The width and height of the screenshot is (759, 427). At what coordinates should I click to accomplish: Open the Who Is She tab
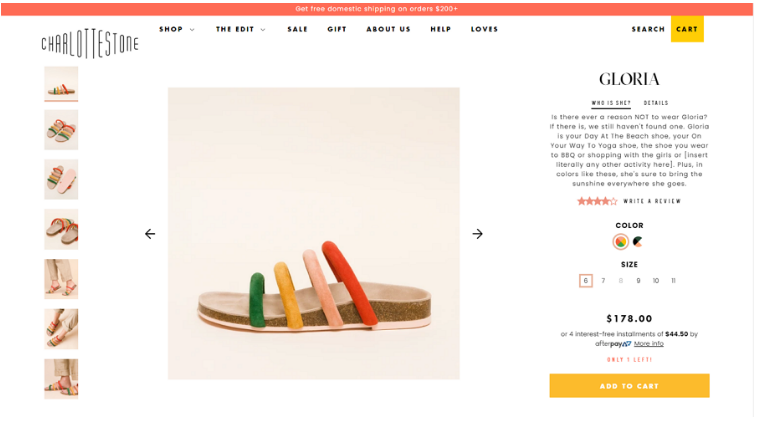click(611, 103)
